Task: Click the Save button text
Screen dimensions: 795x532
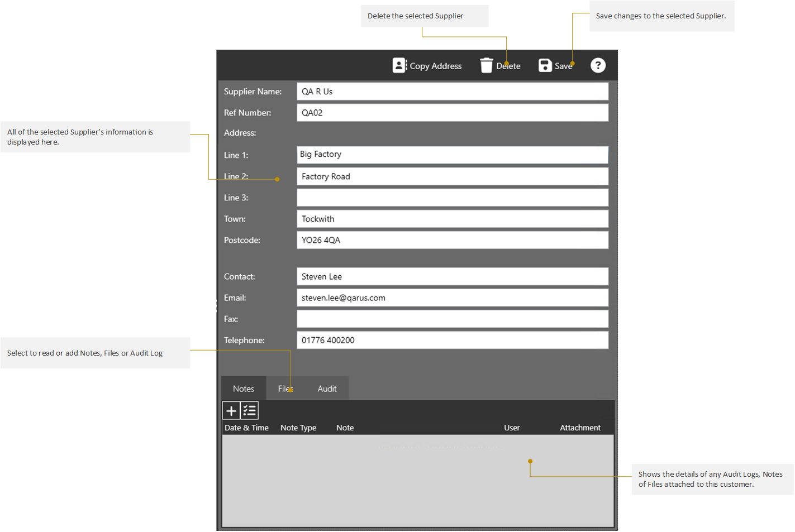Action: [x=563, y=66]
